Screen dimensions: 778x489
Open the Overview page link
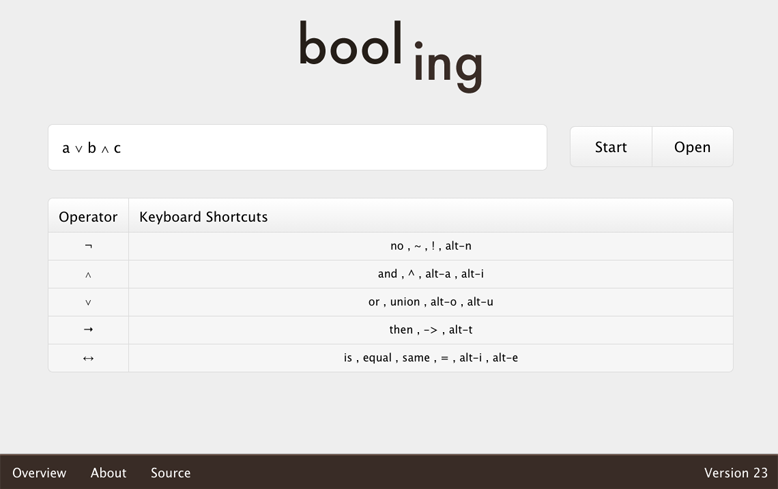tap(39, 473)
